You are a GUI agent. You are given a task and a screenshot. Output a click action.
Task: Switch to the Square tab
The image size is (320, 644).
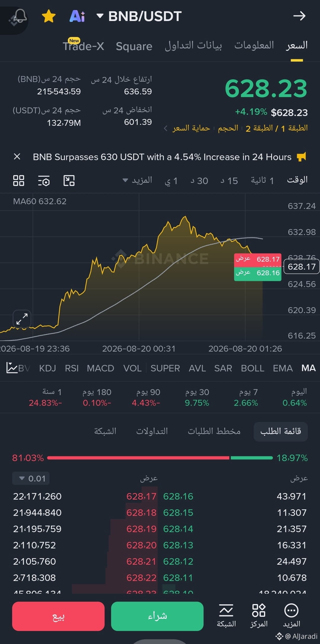click(134, 46)
